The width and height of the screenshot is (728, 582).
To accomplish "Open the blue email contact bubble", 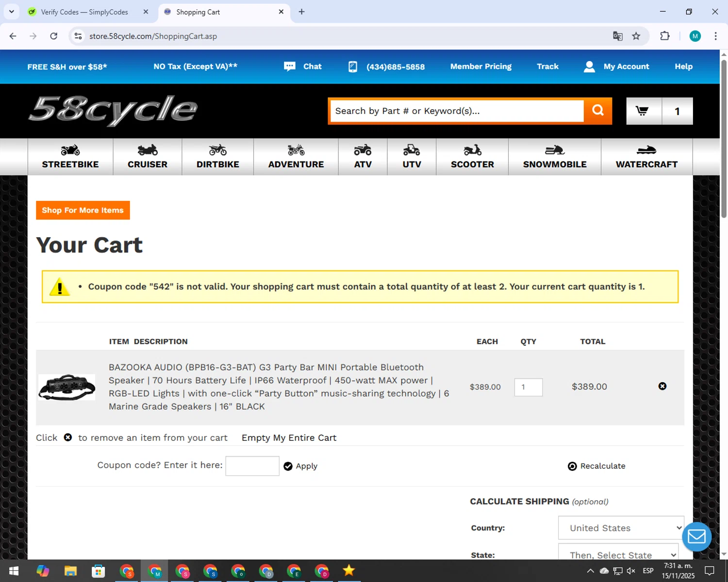I will coord(696,536).
